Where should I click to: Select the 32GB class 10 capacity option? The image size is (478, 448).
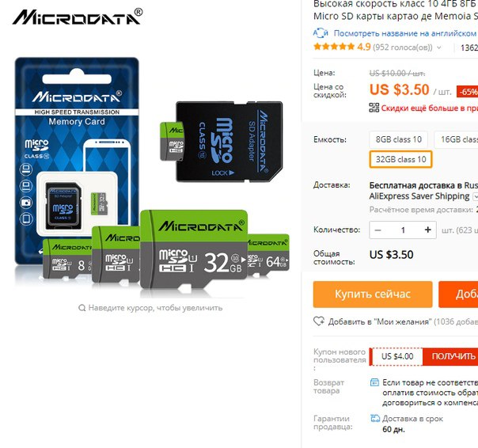coord(400,159)
